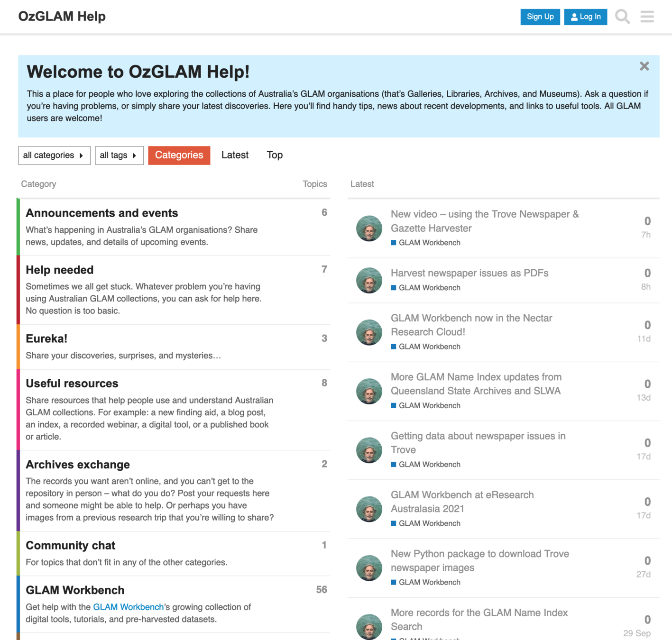The width and height of the screenshot is (672, 640).
Task: Switch to the Latest tab
Action: 235,155
